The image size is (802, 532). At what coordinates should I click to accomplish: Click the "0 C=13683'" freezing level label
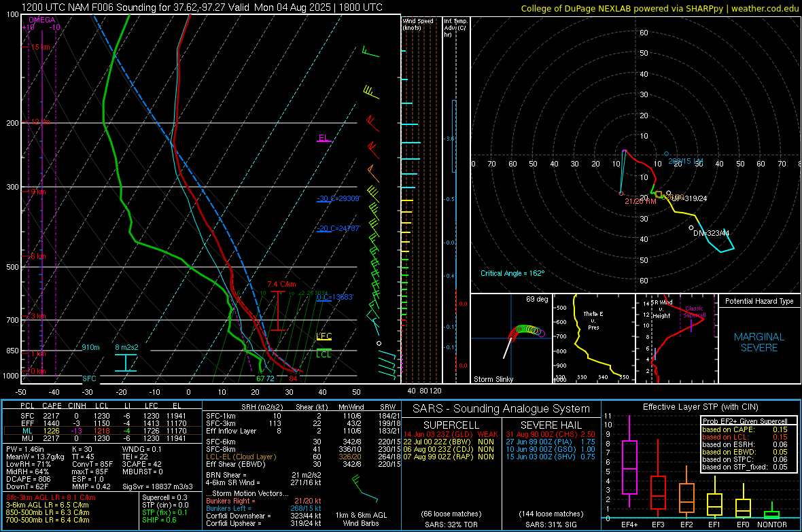click(x=335, y=297)
